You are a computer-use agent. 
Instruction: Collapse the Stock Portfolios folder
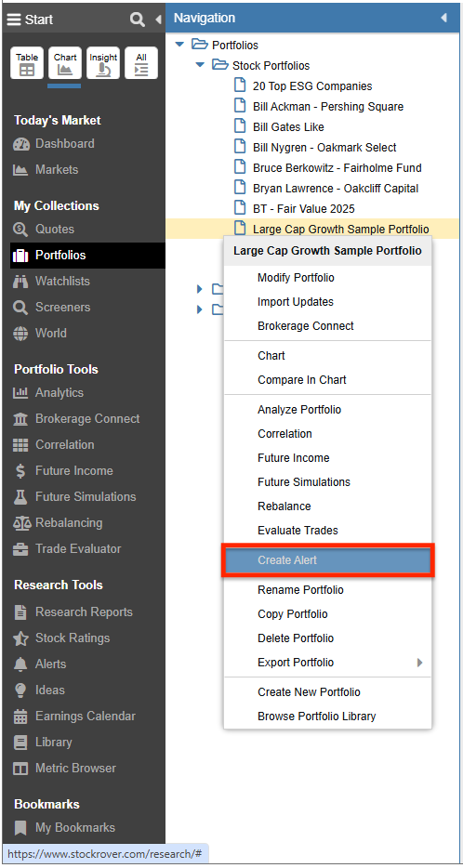tap(200, 65)
